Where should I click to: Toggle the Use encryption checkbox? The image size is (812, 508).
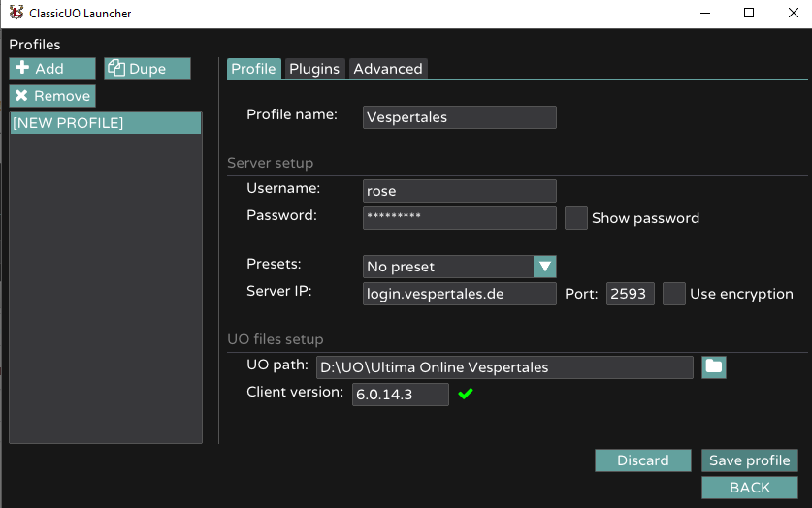click(673, 294)
